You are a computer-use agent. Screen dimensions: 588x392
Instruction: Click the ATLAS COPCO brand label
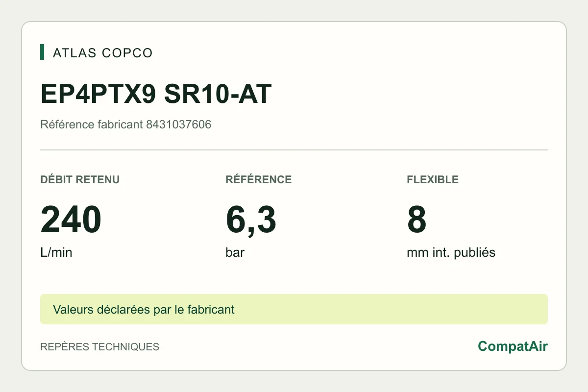pos(103,52)
